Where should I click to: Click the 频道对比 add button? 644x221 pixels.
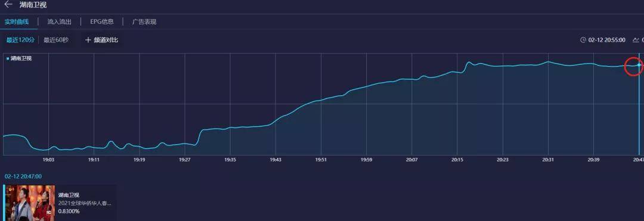pos(101,40)
